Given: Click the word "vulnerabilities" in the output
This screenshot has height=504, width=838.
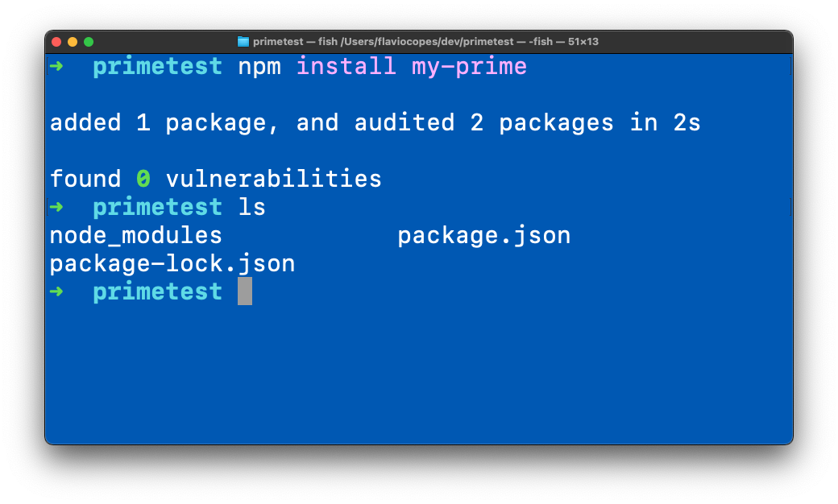Looking at the screenshot, I should (x=274, y=179).
